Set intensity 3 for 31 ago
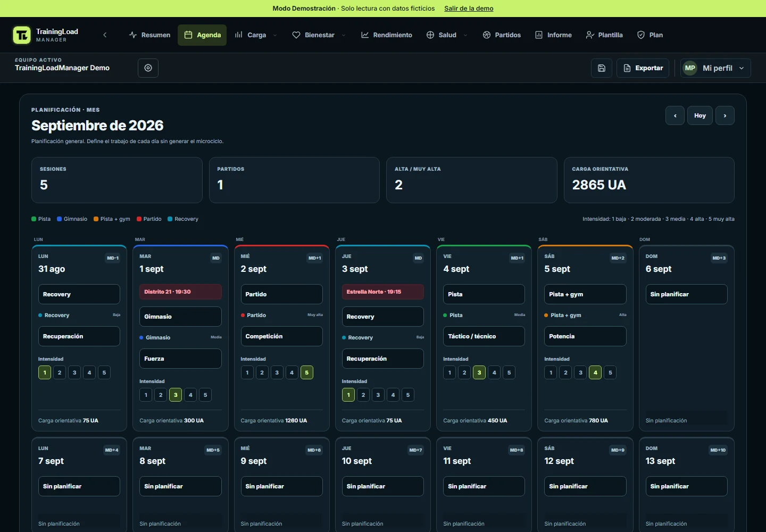Image resolution: width=766 pixels, height=532 pixels. pos(74,372)
